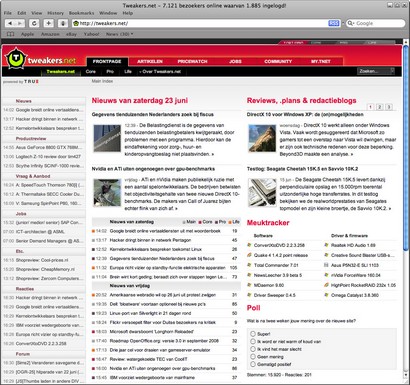Click the NewsLeecher 3.9 beta 5 icon
The image size is (410, 385).
point(249,275)
